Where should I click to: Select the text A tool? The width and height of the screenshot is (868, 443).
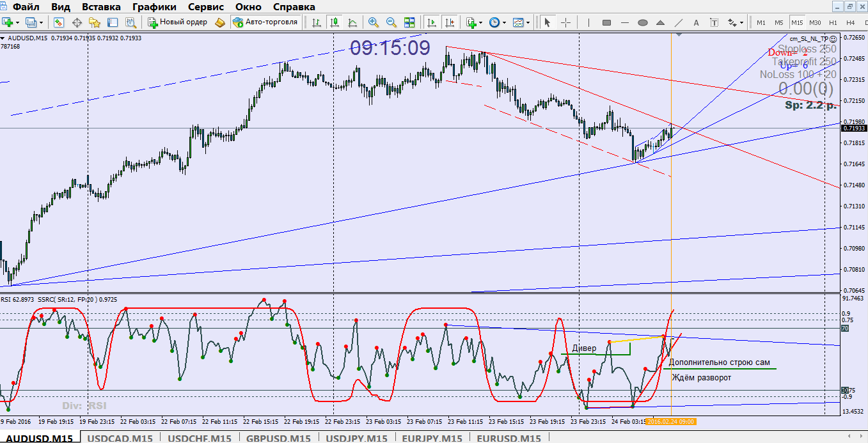pos(697,22)
